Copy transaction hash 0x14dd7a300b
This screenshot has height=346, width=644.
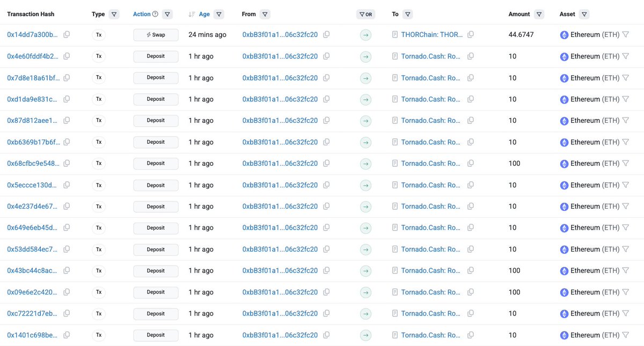point(67,34)
